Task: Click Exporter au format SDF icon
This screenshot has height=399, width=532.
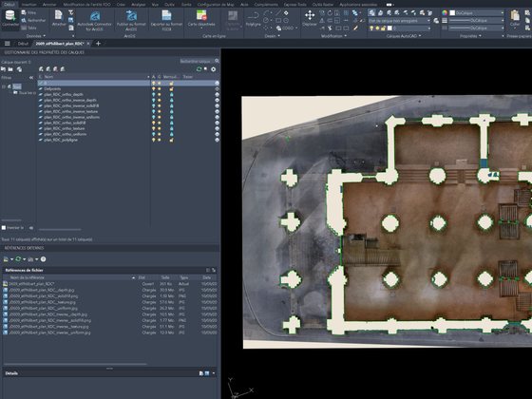Action: tap(166, 15)
